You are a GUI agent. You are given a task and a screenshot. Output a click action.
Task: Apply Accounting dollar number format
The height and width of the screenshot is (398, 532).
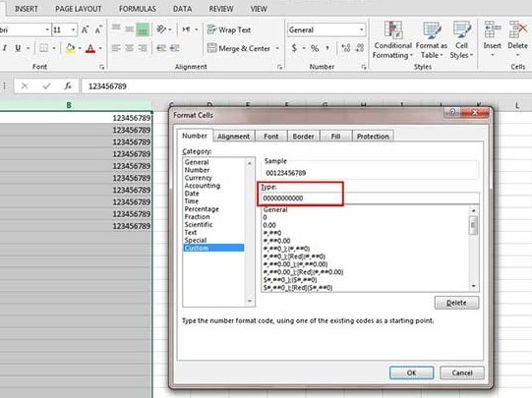[x=294, y=48]
